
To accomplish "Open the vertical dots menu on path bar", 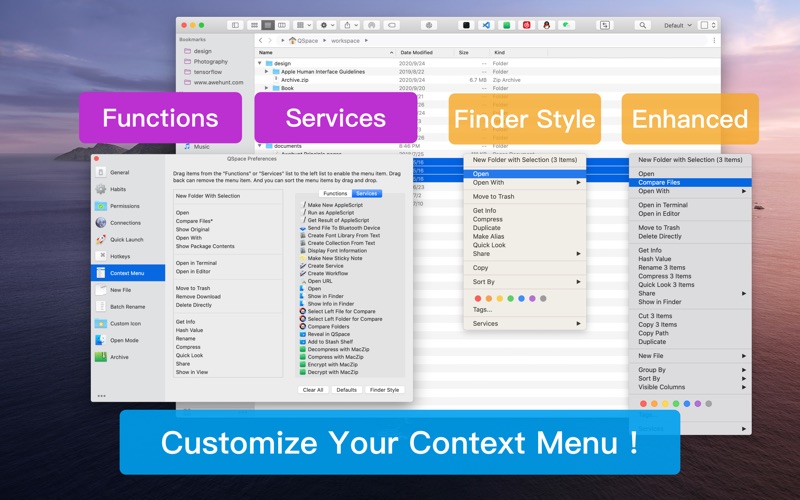I will (x=714, y=40).
